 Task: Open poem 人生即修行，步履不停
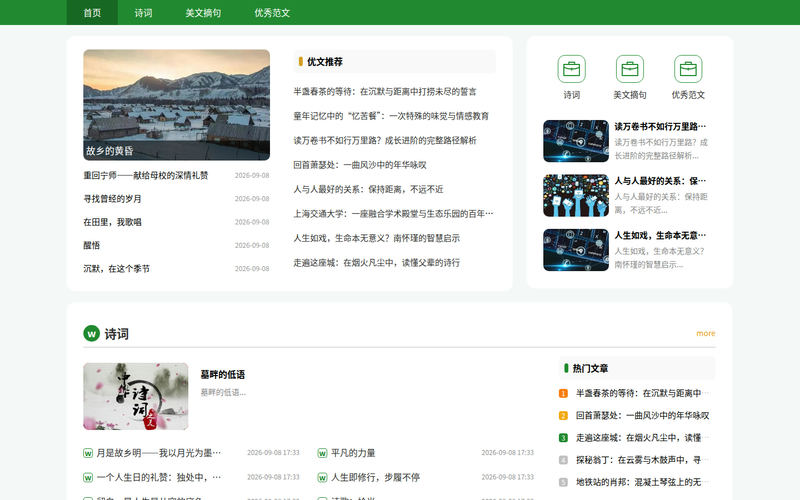(376, 478)
